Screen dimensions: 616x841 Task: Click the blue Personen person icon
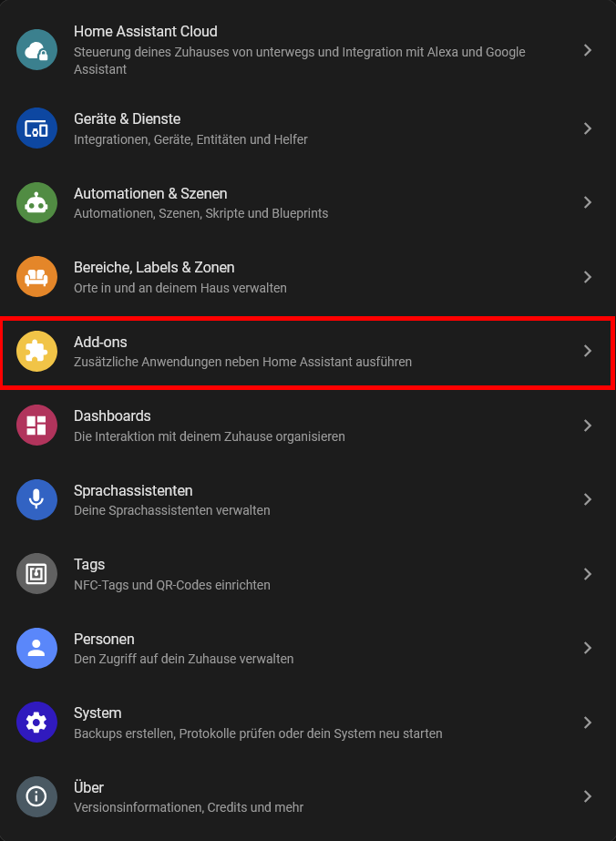tap(36, 649)
